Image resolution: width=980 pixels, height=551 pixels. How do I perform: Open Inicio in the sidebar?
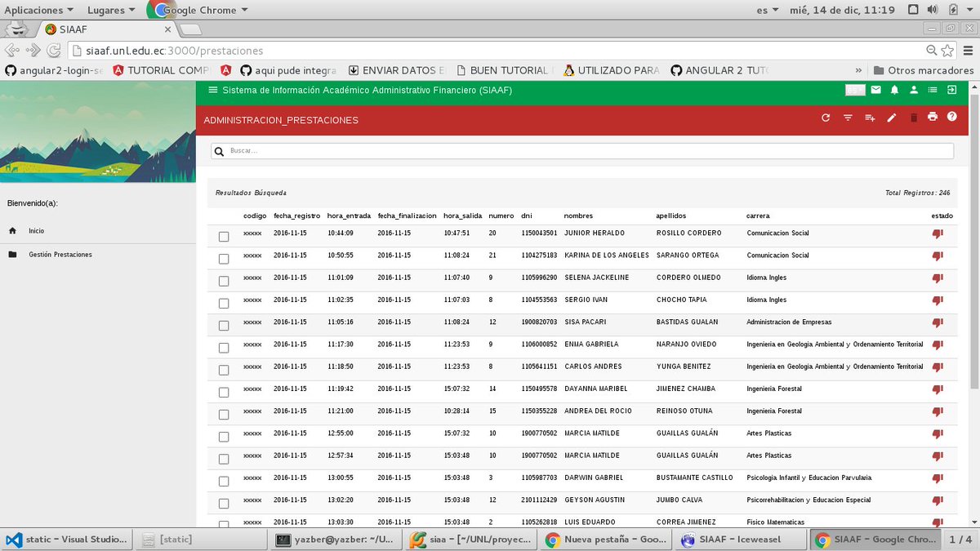click(36, 231)
